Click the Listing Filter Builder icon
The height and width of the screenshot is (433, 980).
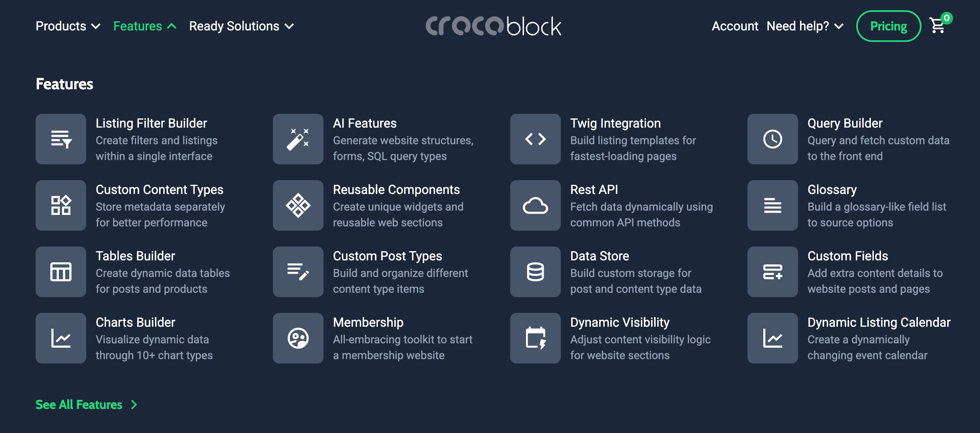(x=60, y=139)
